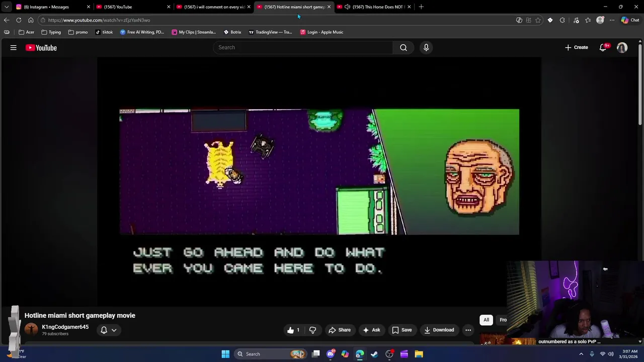Like the video with thumbs up

[x=293, y=330]
